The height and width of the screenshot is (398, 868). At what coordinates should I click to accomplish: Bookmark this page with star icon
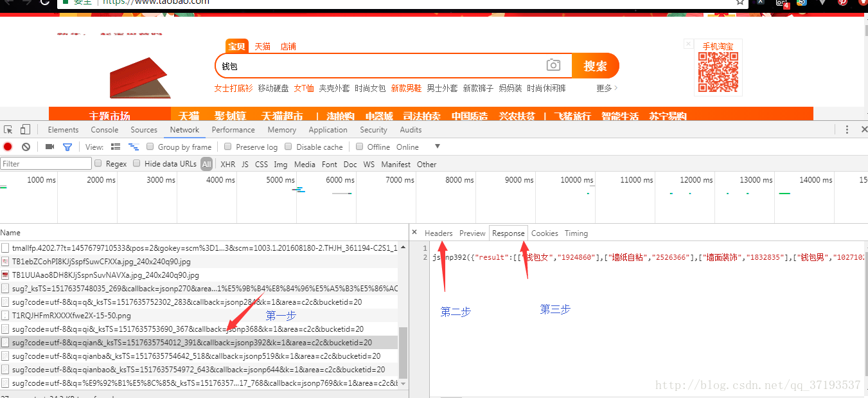coord(741,3)
